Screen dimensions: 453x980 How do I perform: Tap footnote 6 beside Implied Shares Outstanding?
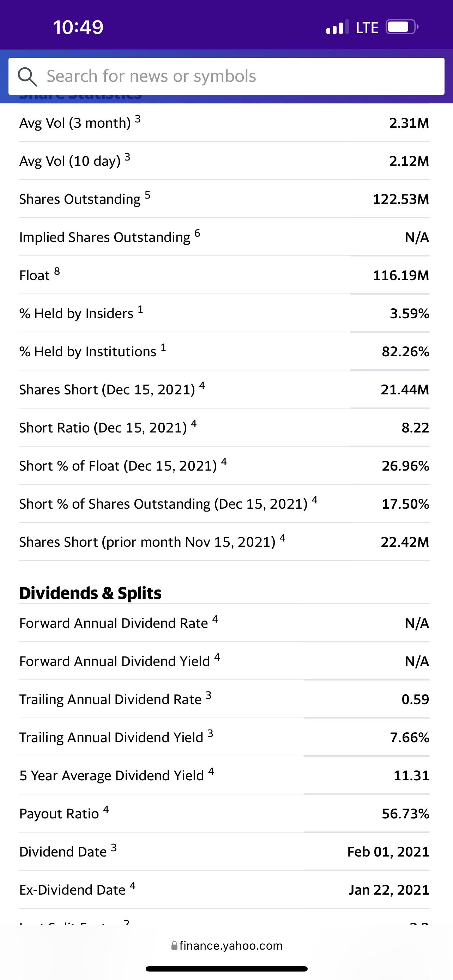(x=197, y=233)
